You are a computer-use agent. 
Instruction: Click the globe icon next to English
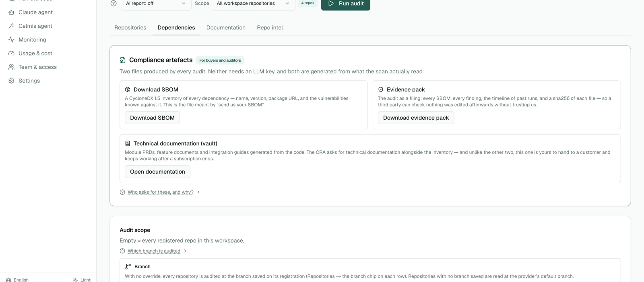pyautogui.click(x=8, y=280)
